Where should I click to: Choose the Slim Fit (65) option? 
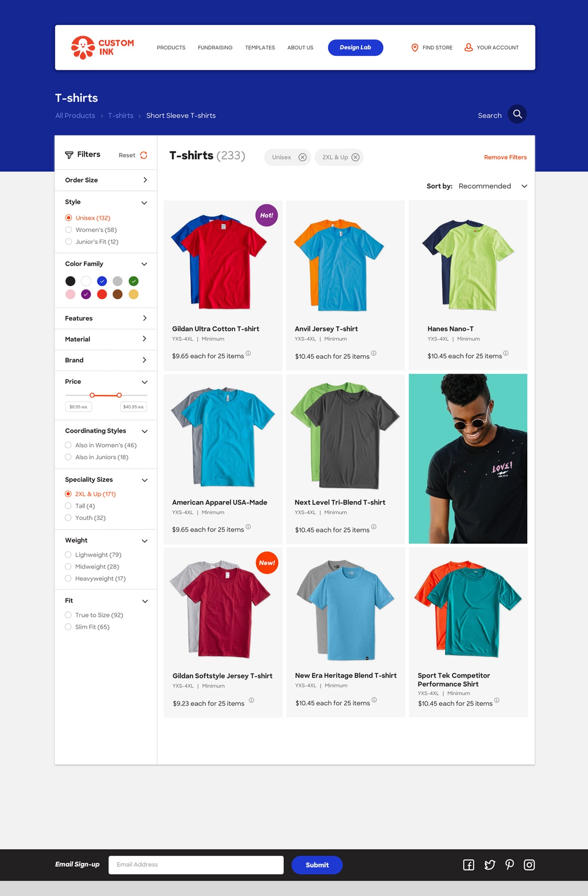(x=68, y=627)
